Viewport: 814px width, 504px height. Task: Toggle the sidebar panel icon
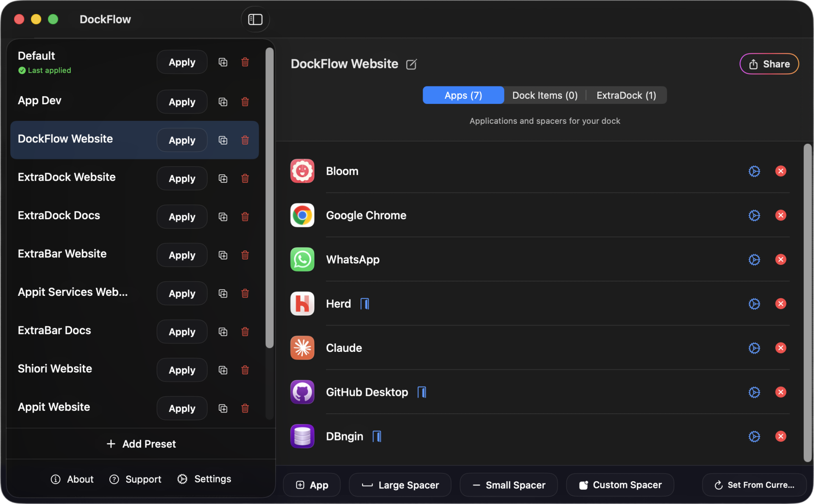pyautogui.click(x=255, y=19)
